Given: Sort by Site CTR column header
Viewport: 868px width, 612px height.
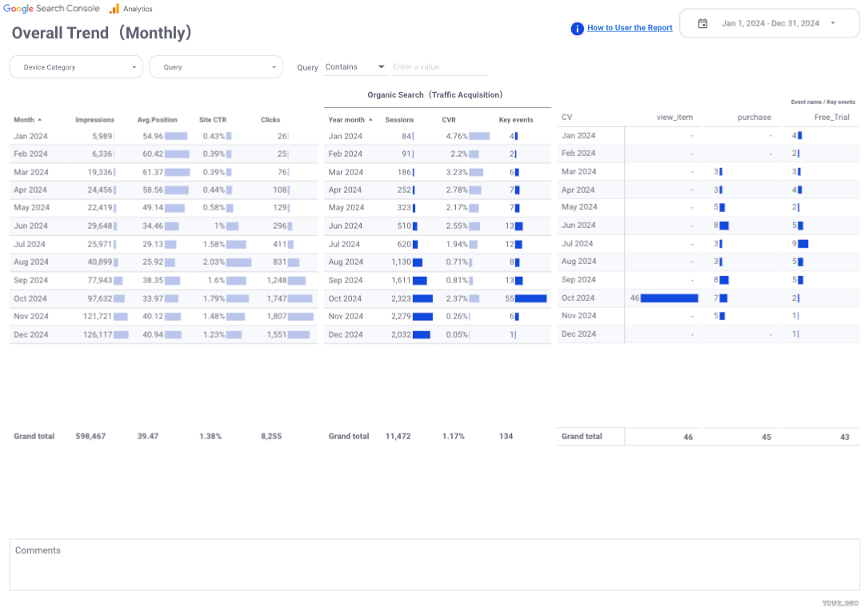Looking at the screenshot, I should (213, 120).
